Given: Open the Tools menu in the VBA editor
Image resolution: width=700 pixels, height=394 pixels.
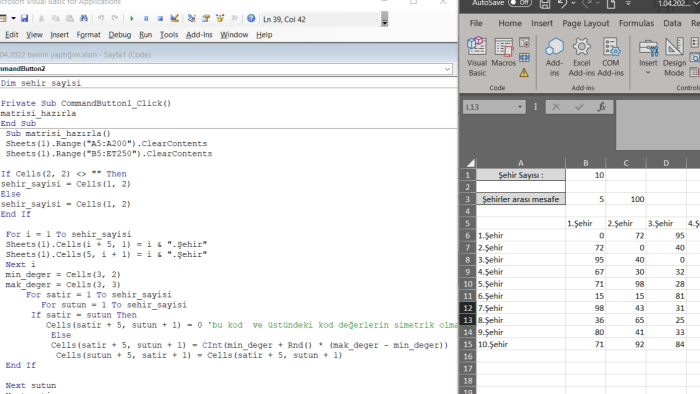Looking at the screenshot, I should tap(169, 34).
